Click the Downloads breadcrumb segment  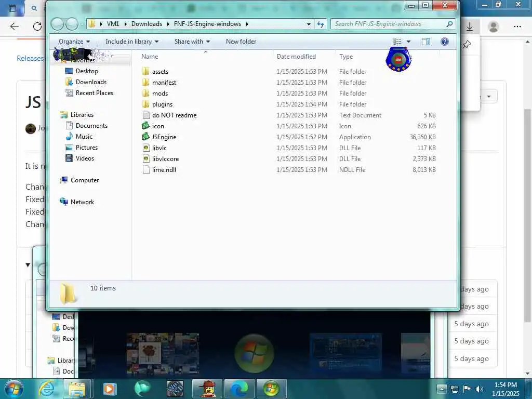[x=147, y=24]
